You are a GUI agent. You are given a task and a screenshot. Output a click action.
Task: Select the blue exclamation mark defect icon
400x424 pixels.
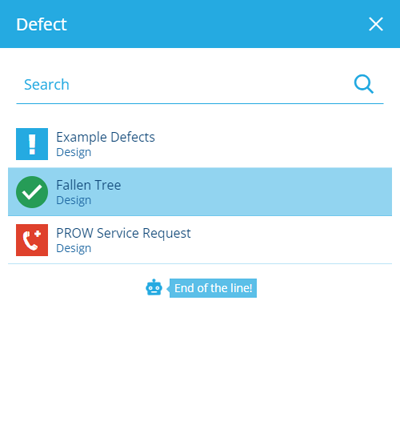point(32,144)
